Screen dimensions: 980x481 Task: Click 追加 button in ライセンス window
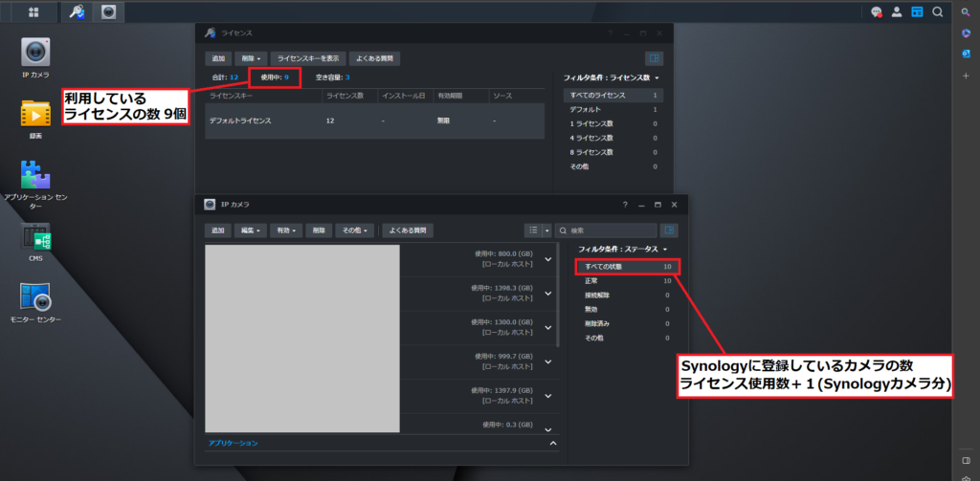tap(218, 58)
